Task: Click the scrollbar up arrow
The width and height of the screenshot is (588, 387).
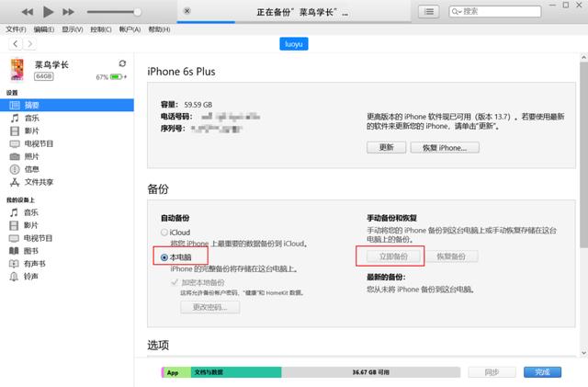Action: click(x=583, y=57)
